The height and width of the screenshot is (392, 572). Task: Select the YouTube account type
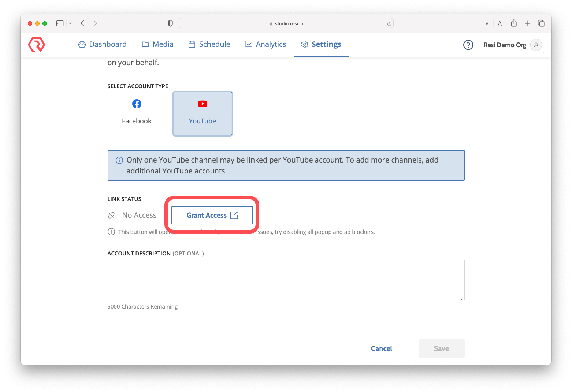pyautogui.click(x=203, y=113)
